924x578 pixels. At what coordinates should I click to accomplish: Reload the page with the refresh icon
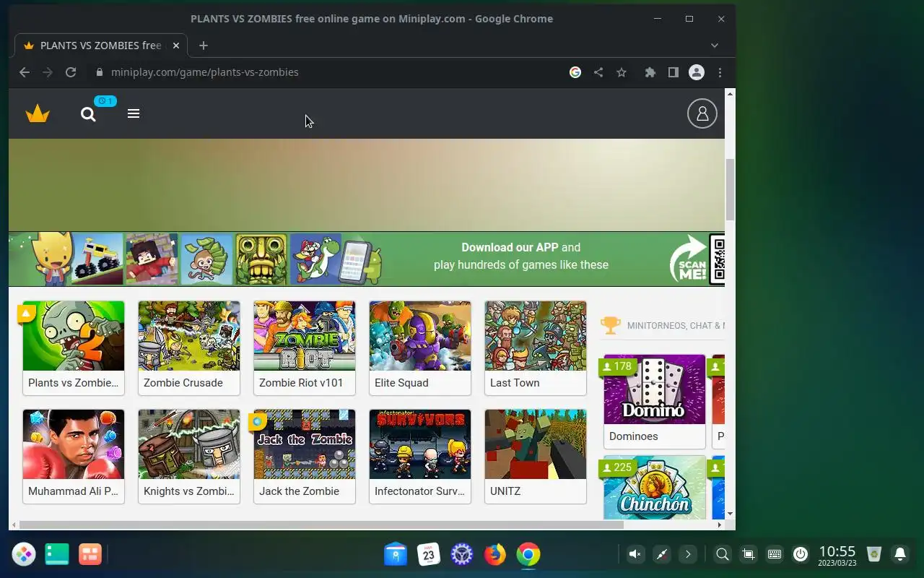(71, 72)
